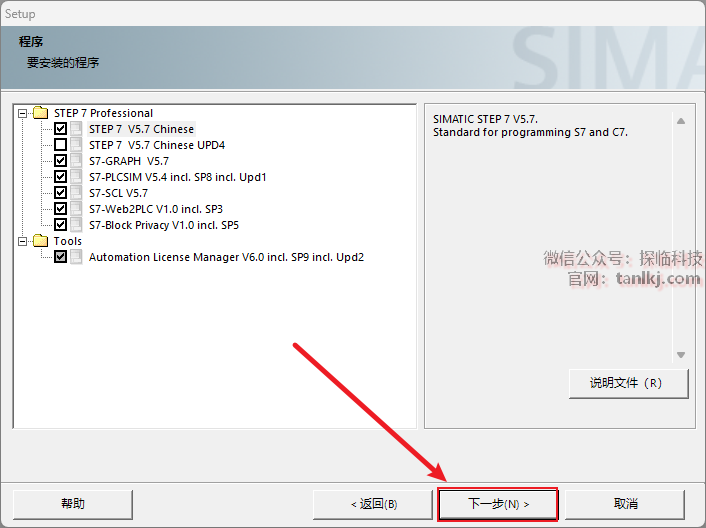Toggle the Automation License Manager checkbox

pos(60,257)
